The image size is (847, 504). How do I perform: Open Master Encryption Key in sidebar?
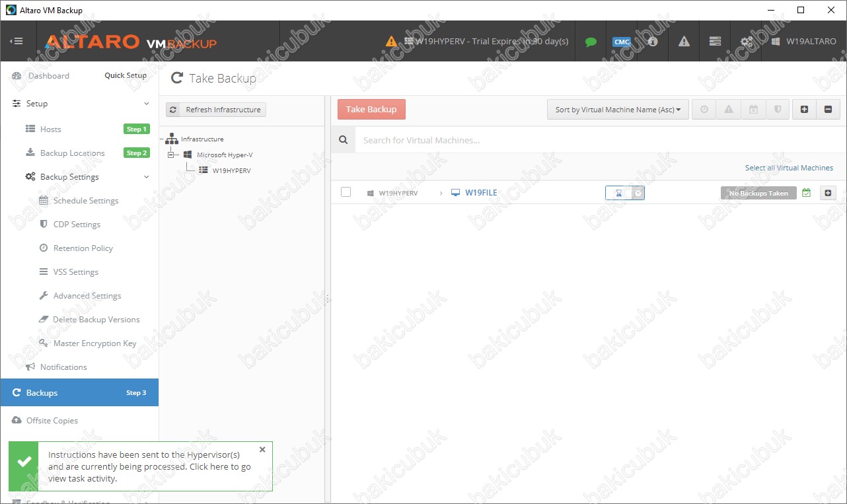95,343
